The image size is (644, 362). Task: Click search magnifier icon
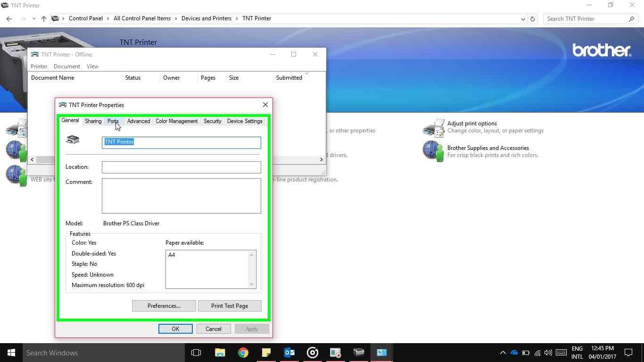tap(632, 19)
